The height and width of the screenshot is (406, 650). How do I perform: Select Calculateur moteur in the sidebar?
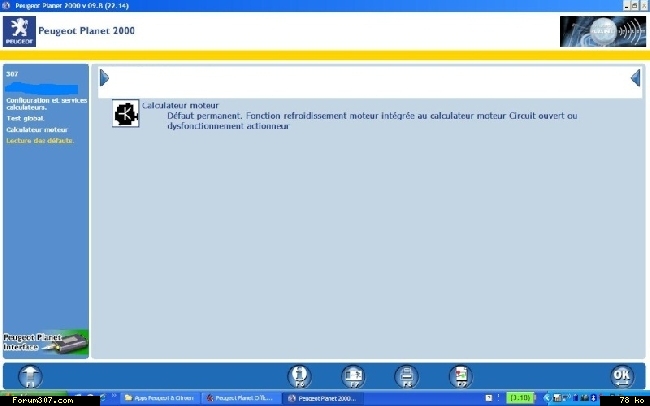tap(37, 130)
